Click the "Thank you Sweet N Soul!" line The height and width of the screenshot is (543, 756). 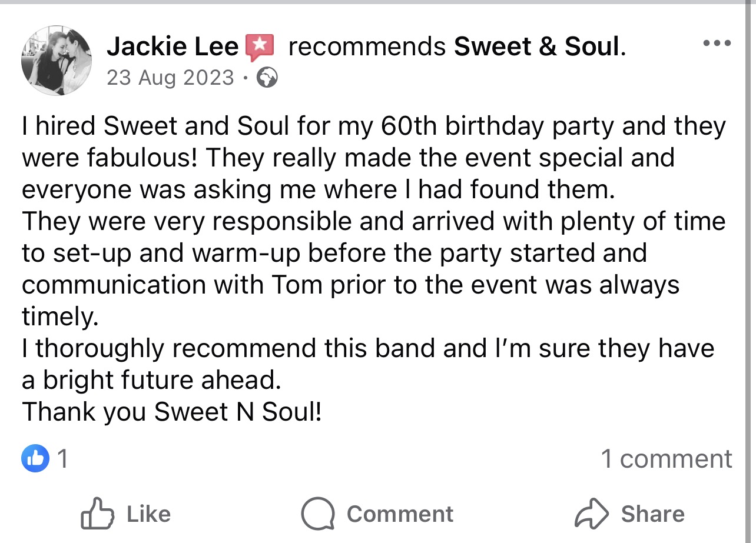(x=172, y=412)
